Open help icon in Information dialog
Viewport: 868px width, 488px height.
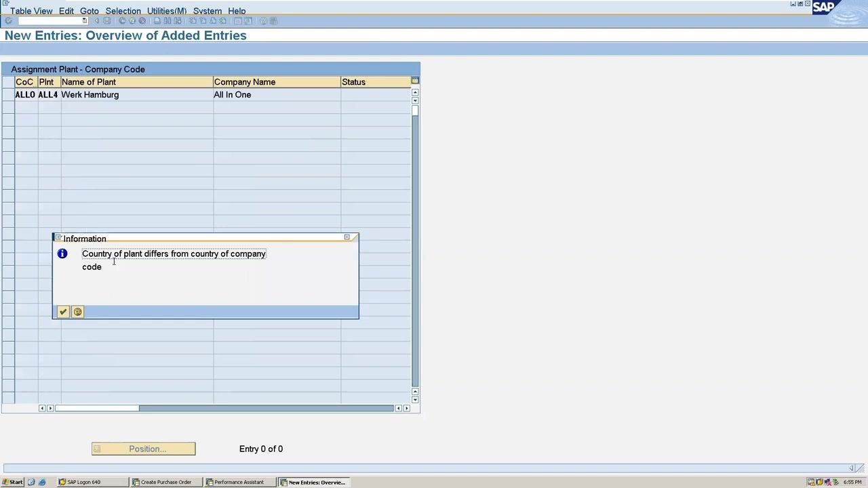[77, 312]
